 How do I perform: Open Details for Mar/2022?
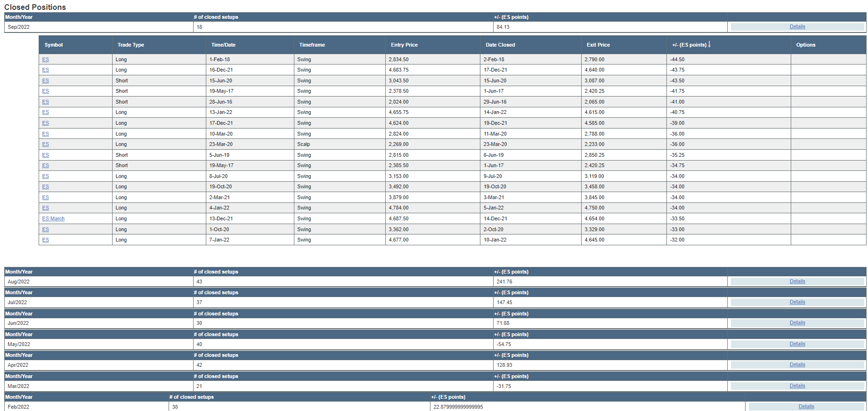click(797, 386)
